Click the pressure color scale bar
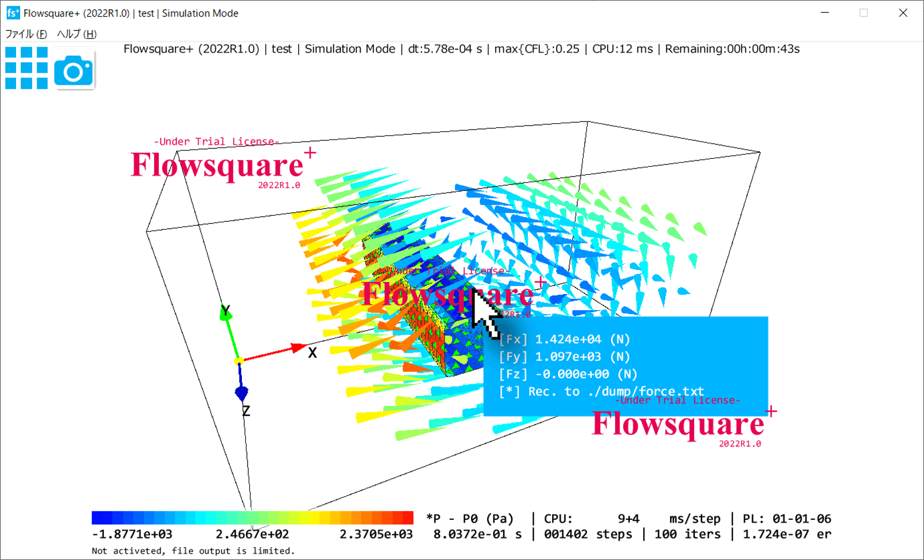Image resolution: width=924 pixels, height=560 pixels. (252, 518)
